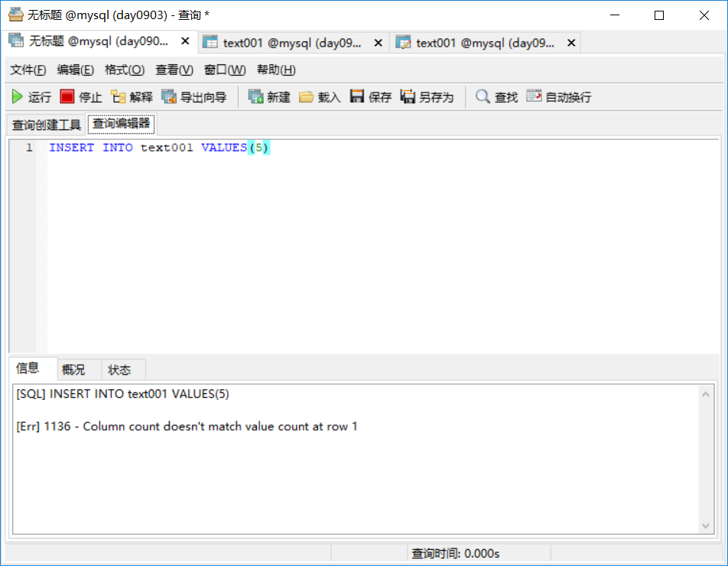Click the table icon on first text001 tab
Viewport: 728px width, 566px height.
(x=210, y=42)
